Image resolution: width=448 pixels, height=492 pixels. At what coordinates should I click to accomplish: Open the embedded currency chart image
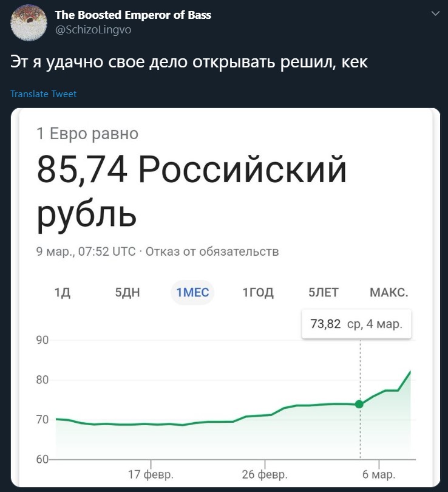coord(225,298)
